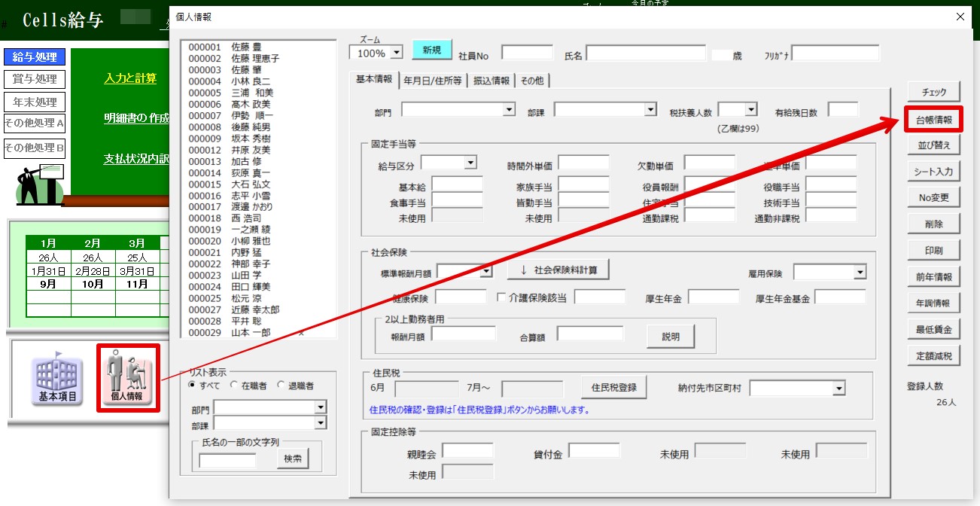Expand the 部課 combo box in 基本情報

coord(651,110)
